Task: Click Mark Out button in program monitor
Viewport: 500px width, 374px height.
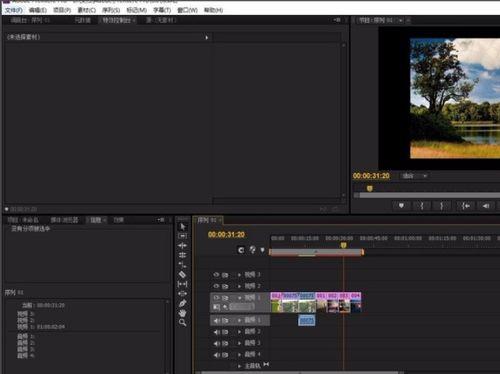Action: click(442, 206)
